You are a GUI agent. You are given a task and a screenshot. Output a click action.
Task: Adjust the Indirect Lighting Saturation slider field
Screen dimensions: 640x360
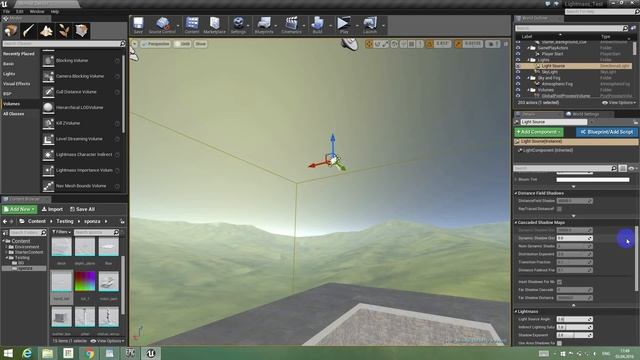click(x=574, y=327)
